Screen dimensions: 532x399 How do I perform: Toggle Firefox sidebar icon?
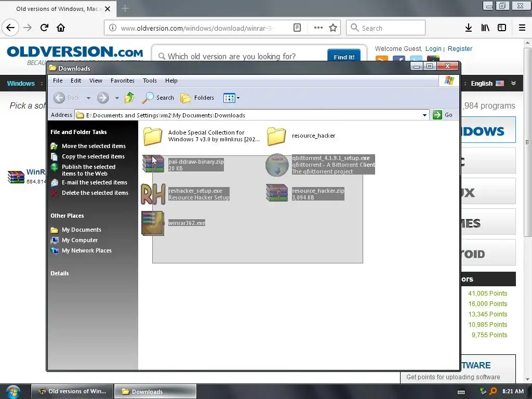coord(502,28)
